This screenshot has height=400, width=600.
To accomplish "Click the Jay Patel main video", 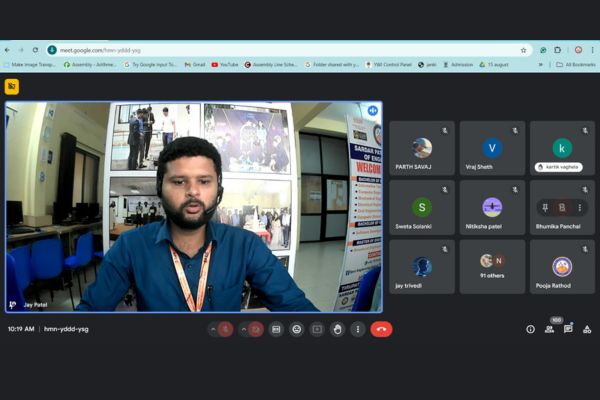I will click(194, 207).
